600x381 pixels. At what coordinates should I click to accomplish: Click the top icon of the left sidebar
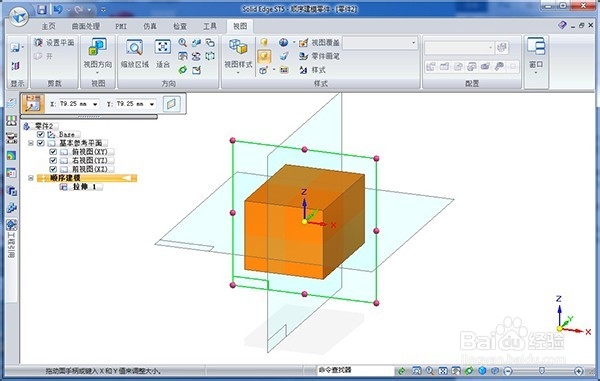(11, 103)
